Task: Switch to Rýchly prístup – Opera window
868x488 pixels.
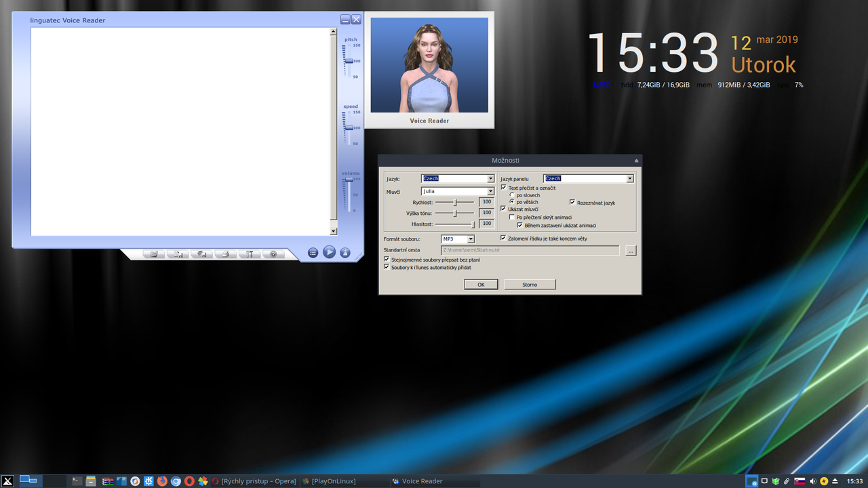Action: pos(254,481)
